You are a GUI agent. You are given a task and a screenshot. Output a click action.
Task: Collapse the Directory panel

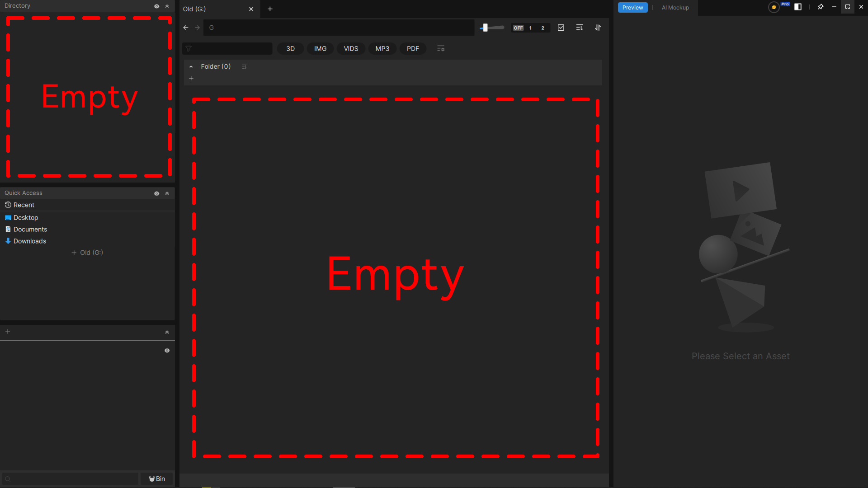[x=167, y=6]
